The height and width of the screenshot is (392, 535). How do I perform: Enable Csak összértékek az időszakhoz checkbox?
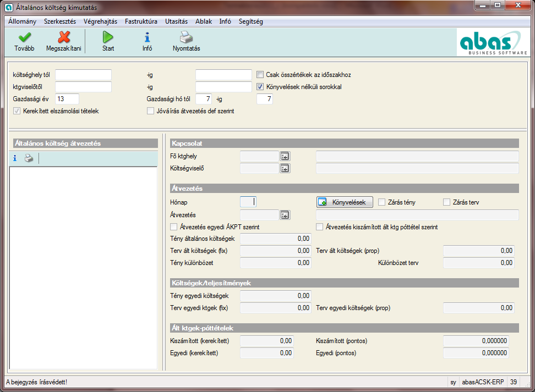point(260,75)
